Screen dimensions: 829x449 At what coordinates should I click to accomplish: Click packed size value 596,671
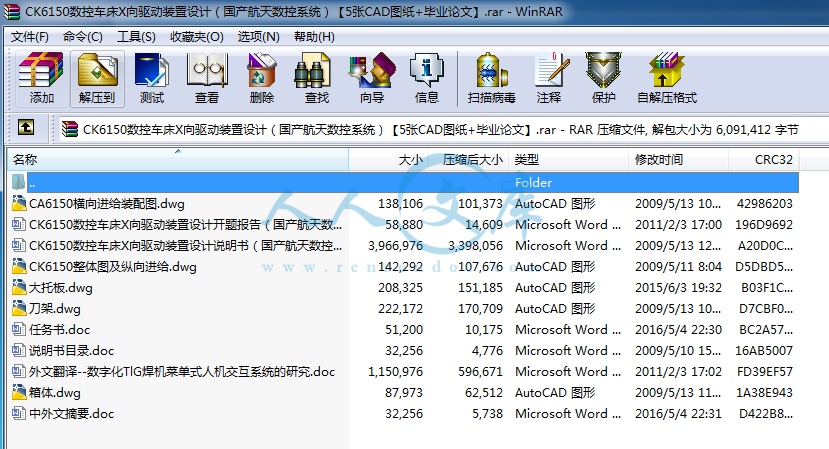coord(480,371)
